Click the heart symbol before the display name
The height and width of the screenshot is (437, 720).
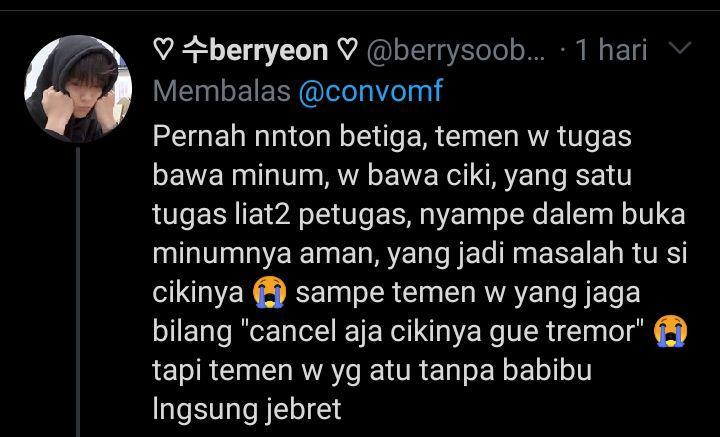click(163, 50)
